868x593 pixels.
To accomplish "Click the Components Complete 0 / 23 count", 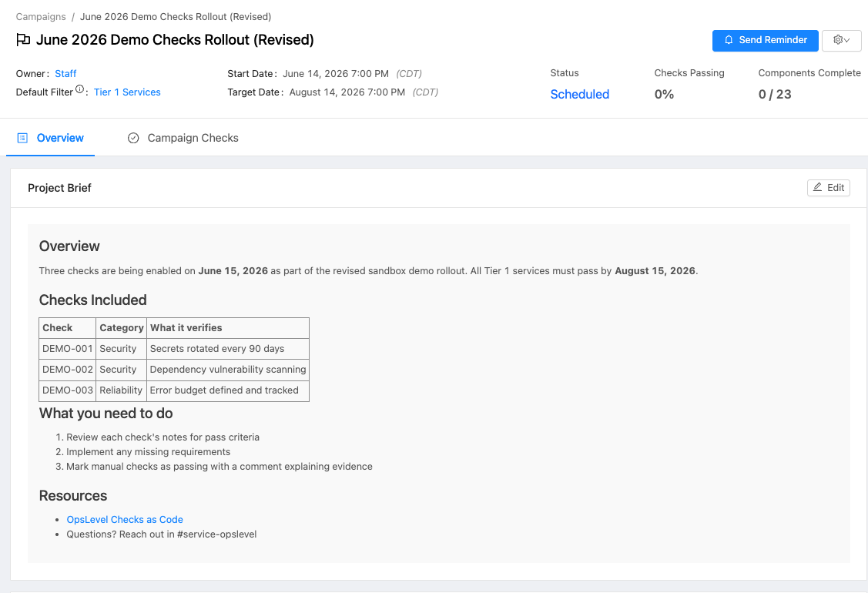I will click(x=775, y=94).
